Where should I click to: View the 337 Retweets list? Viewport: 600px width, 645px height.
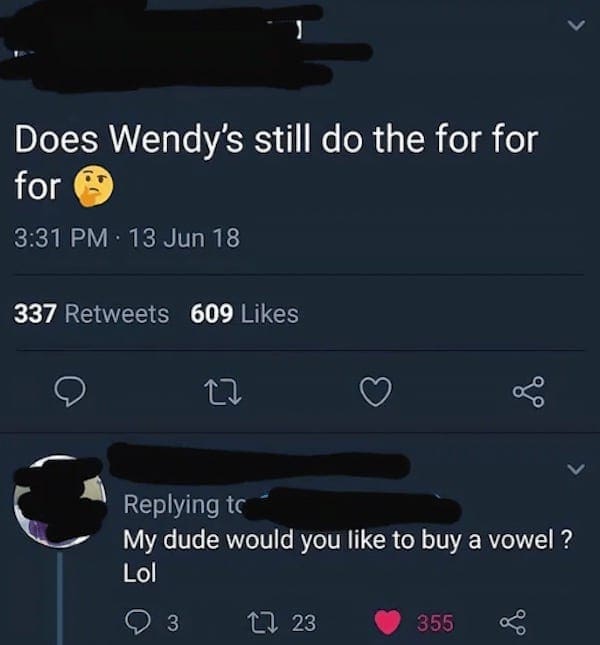coord(91,314)
